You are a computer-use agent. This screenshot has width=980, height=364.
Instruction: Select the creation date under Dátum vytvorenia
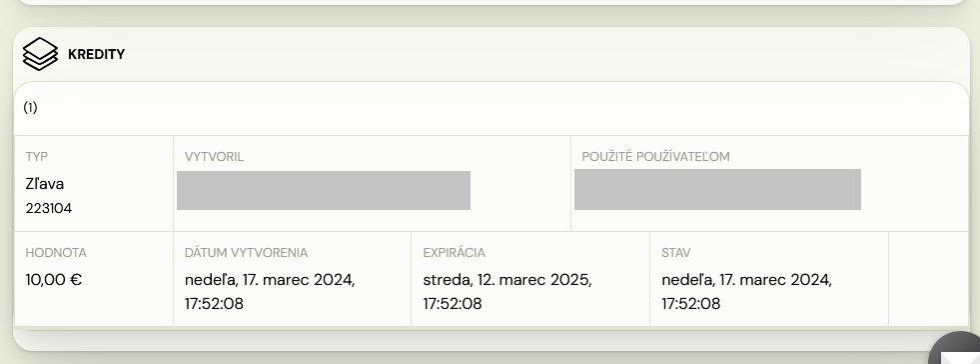(270, 291)
